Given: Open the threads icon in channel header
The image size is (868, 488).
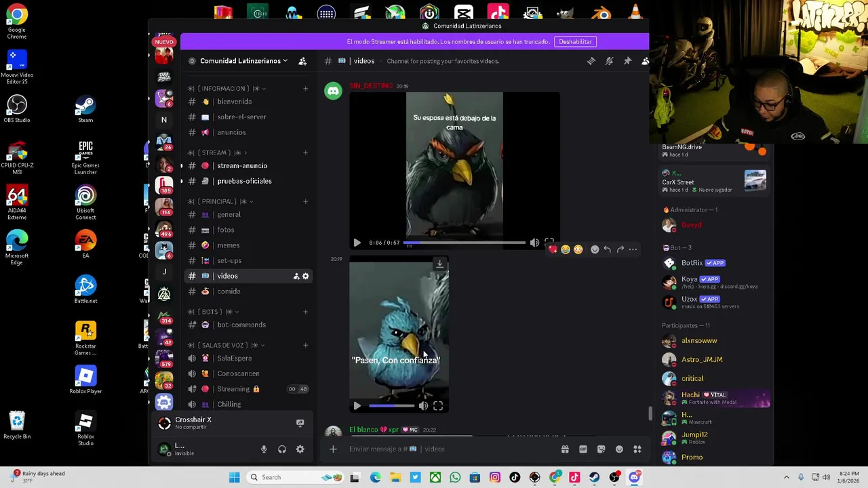Looking at the screenshot, I should point(591,61).
